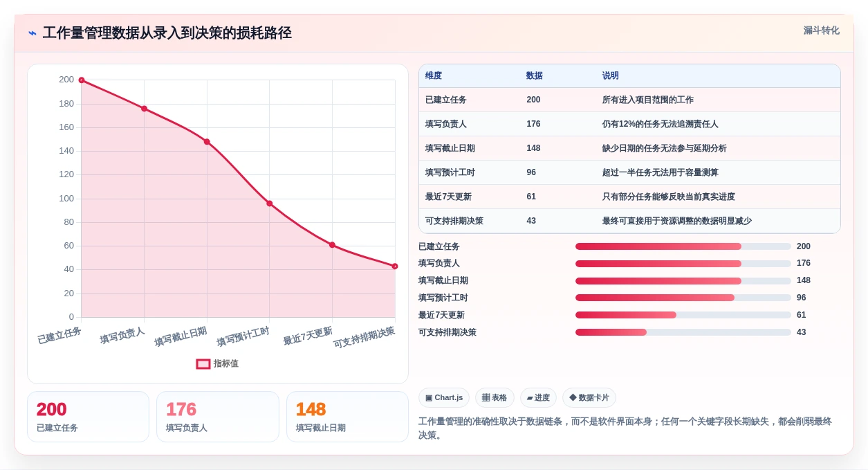Screen dimensions: 868x470
Task: Click table value 148
Action: pyautogui.click(x=533, y=148)
